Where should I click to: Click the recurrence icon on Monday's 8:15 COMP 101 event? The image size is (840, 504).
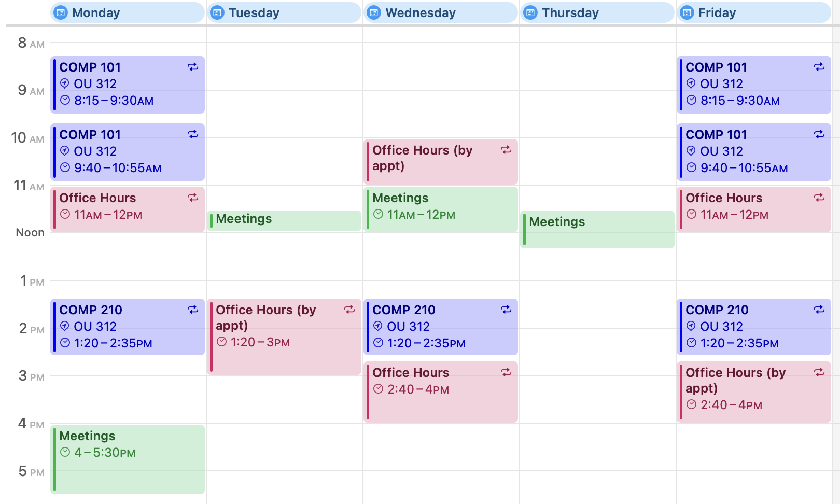(x=192, y=67)
